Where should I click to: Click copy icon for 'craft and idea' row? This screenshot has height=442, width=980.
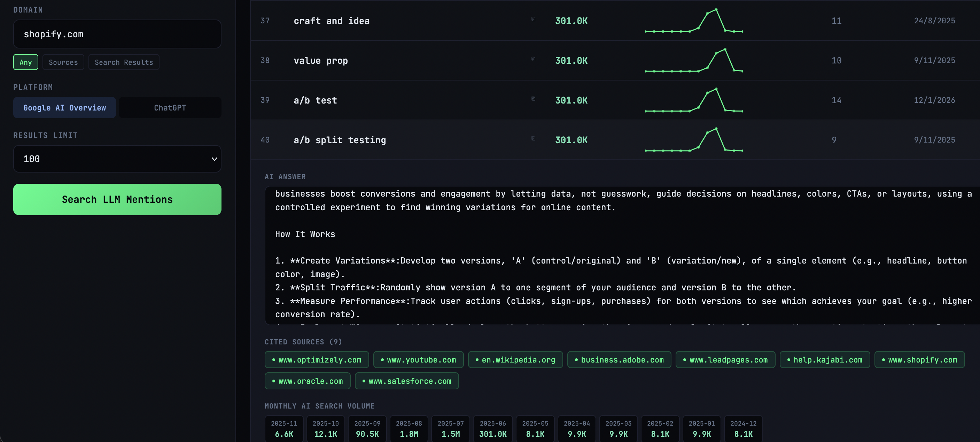(534, 20)
